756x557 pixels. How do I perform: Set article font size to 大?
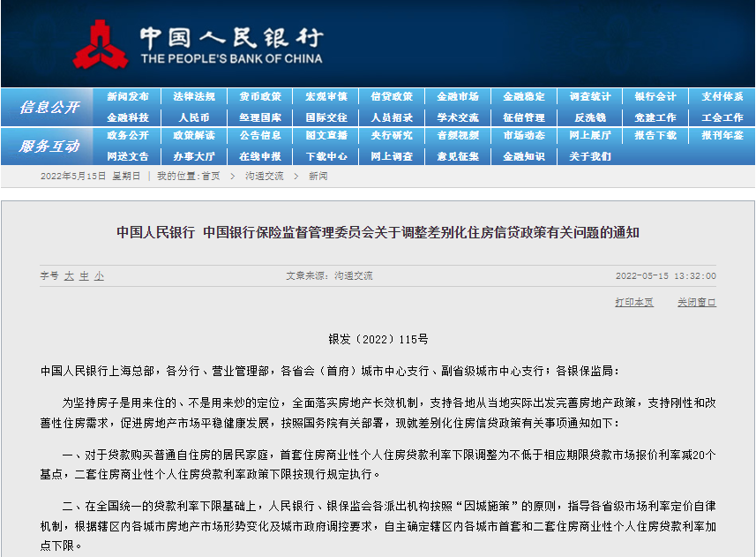pyautogui.click(x=69, y=276)
